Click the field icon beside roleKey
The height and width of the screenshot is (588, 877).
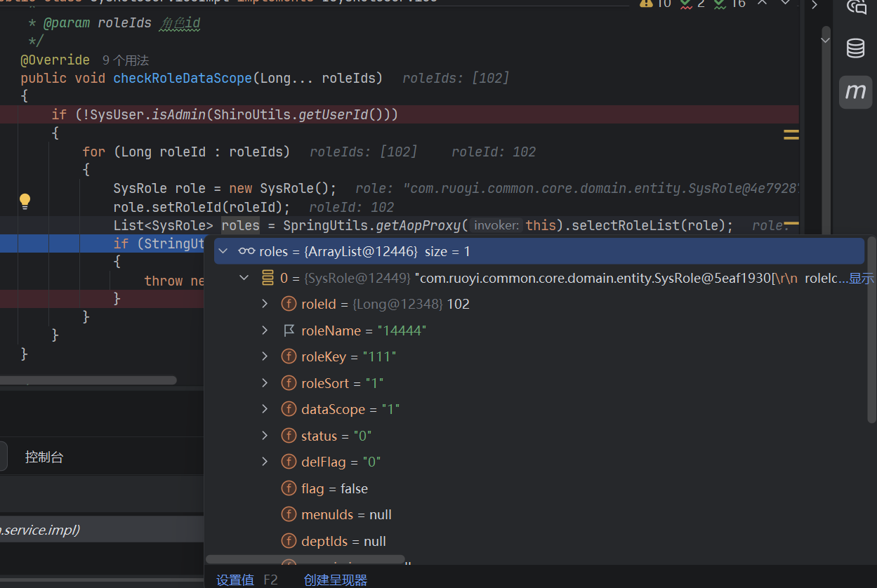point(289,356)
